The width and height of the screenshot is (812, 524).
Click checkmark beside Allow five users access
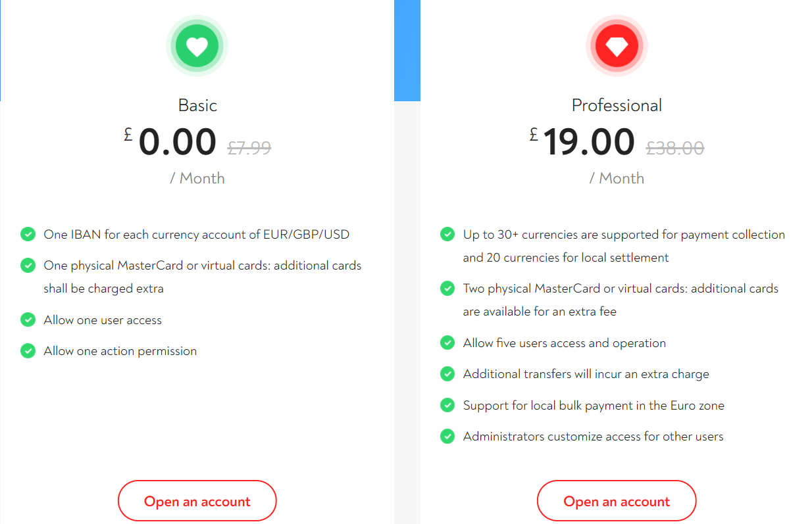pyautogui.click(x=447, y=343)
